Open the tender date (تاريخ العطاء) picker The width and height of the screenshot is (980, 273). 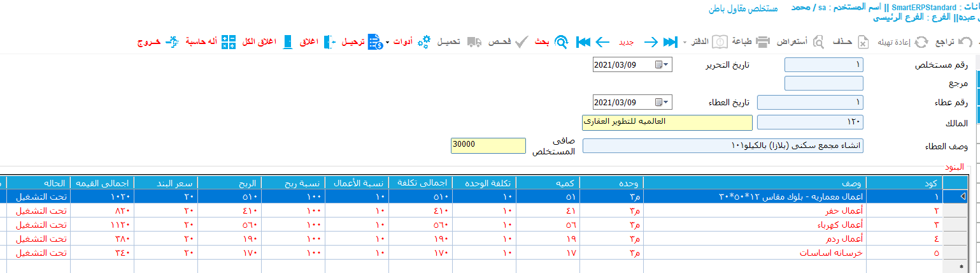(663, 102)
